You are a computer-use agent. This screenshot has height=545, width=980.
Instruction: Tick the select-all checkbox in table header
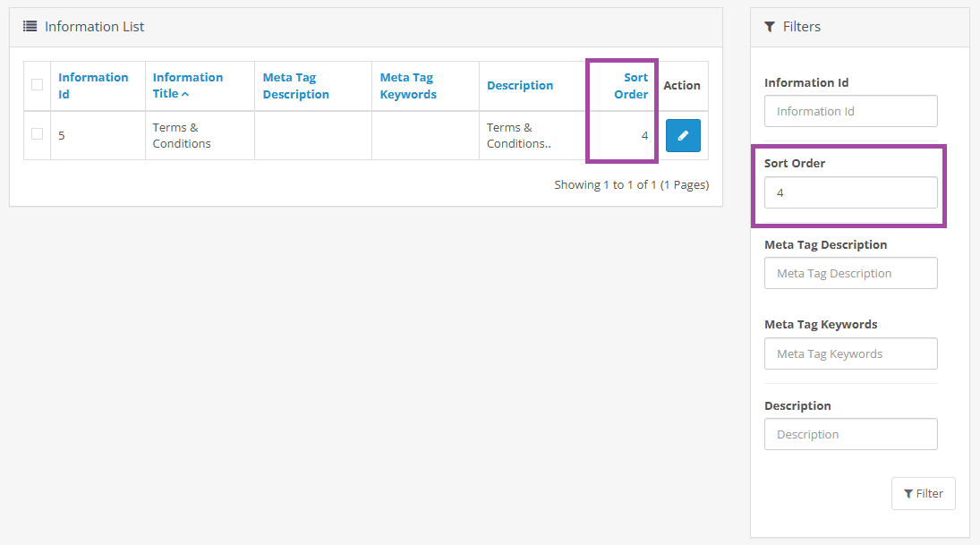(37, 85)
